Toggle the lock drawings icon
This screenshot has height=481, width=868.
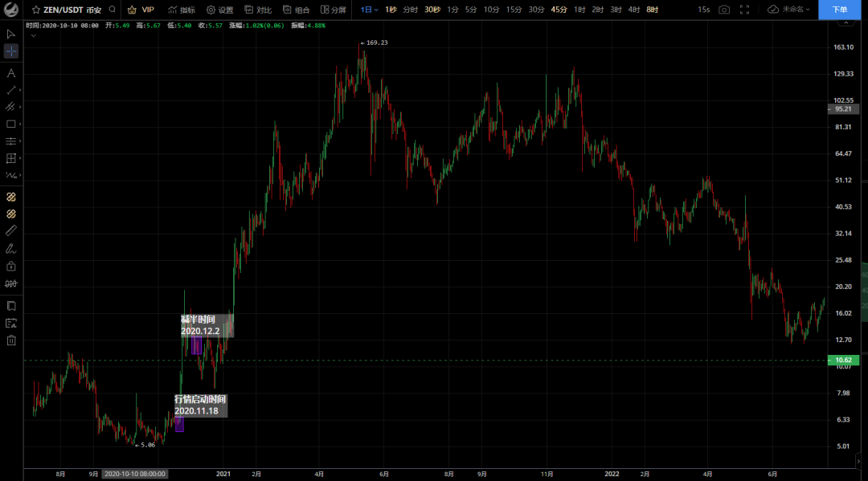coord(11,266)
